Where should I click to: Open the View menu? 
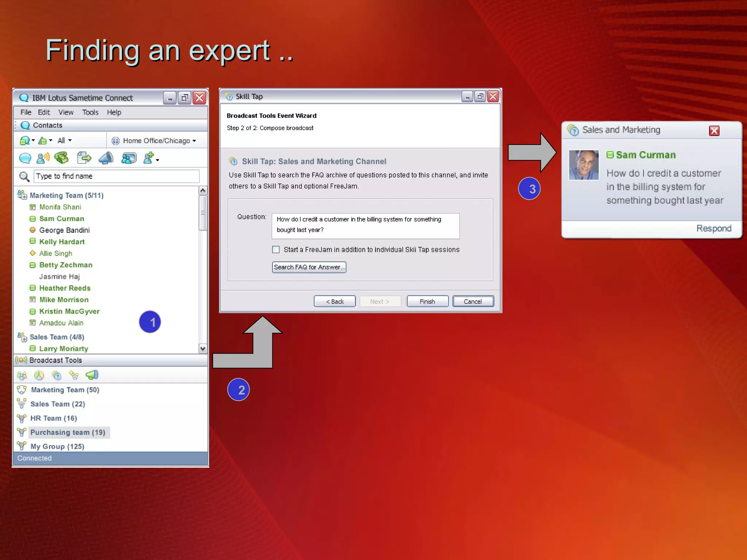pos(66,112)
